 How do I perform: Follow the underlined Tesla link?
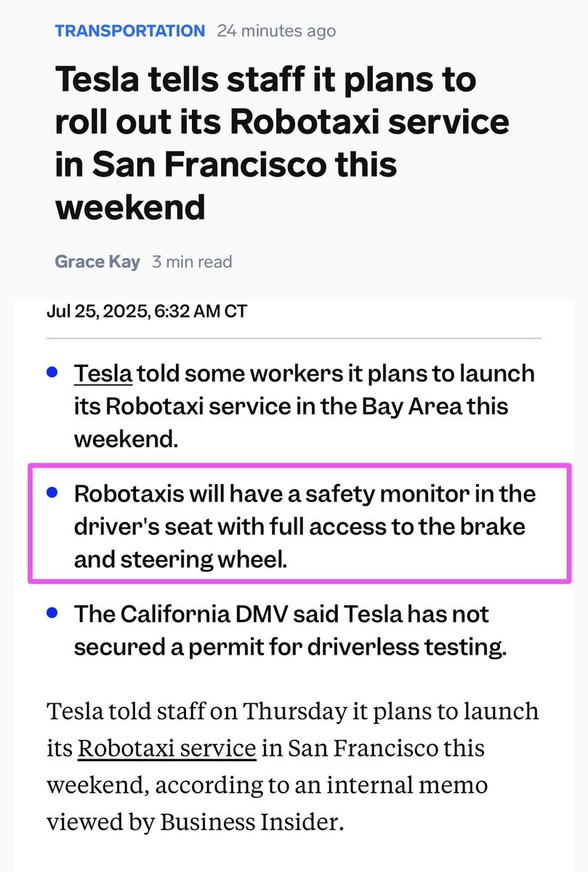(102, 374)
